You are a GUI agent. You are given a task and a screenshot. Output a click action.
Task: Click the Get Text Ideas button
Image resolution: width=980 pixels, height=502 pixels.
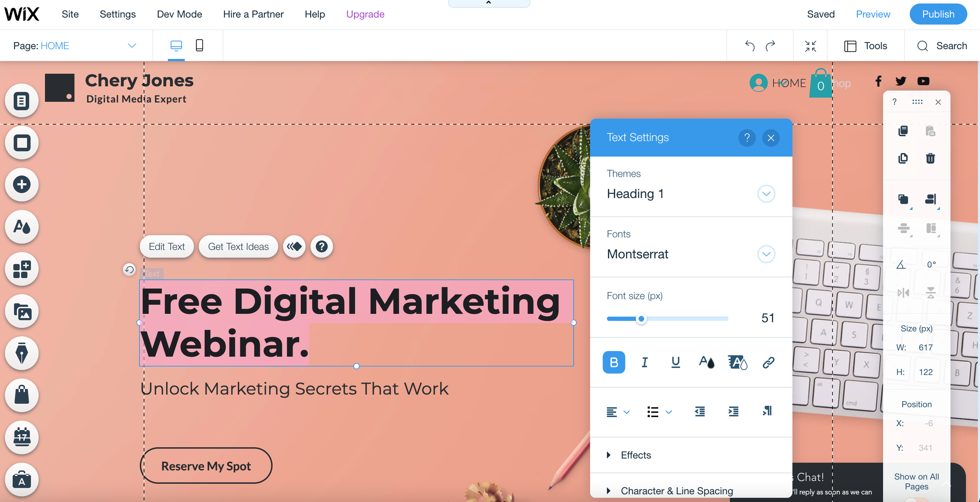point(238,247)
